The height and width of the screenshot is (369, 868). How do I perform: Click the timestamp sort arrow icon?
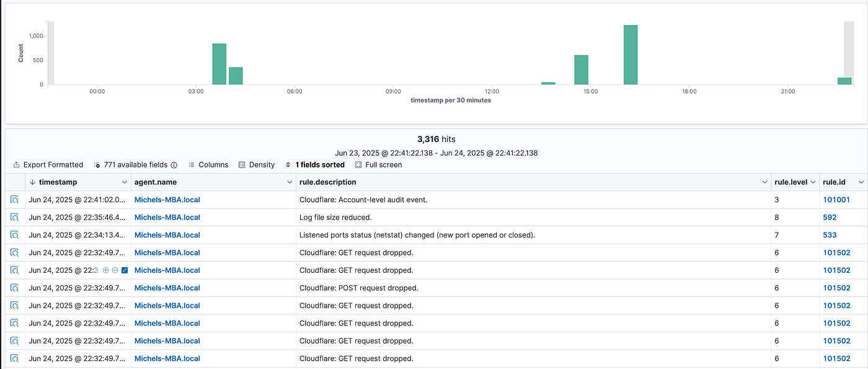coord(33,182)
